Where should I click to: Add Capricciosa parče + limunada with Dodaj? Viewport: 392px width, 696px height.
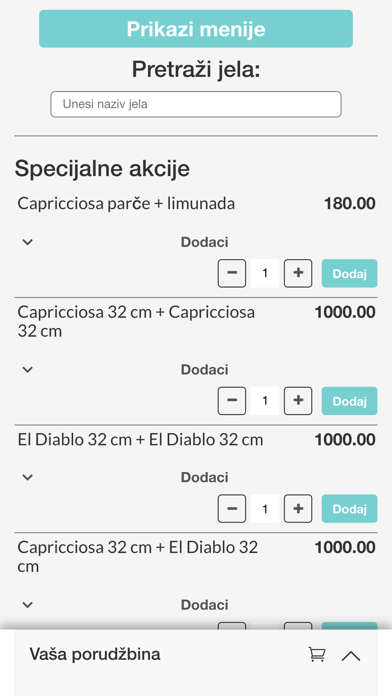349,273
